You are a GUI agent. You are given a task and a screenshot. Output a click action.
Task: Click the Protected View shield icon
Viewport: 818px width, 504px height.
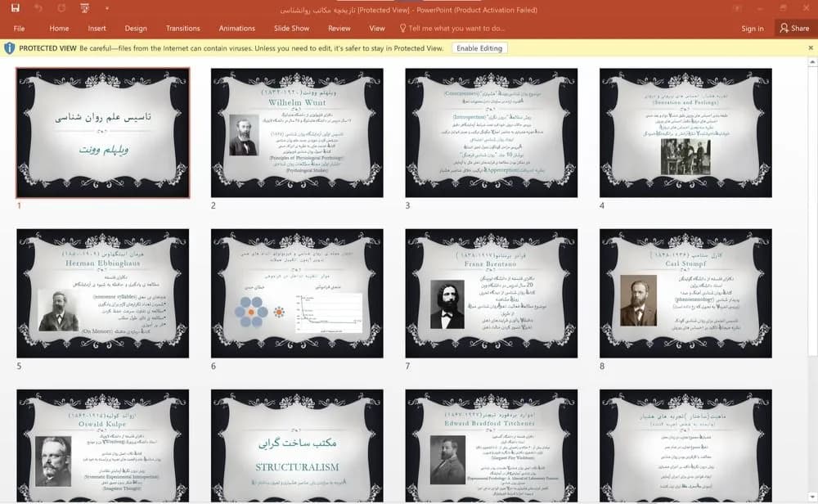(x=9, y=48)
